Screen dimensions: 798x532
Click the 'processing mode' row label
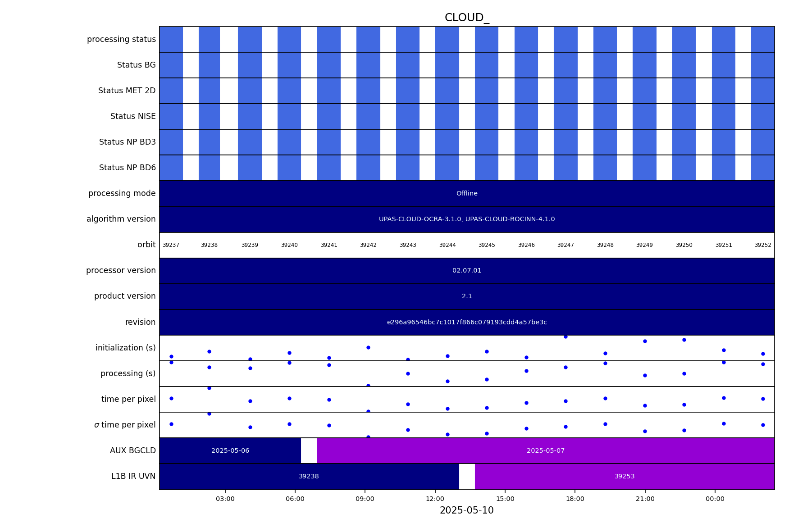tap(122, 193)
